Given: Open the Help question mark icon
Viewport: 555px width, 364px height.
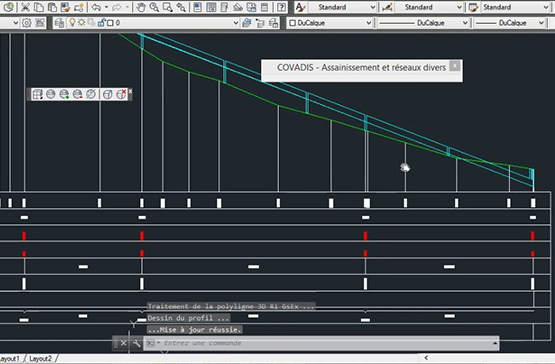Looking at the screenshot, I should point(282,7).
